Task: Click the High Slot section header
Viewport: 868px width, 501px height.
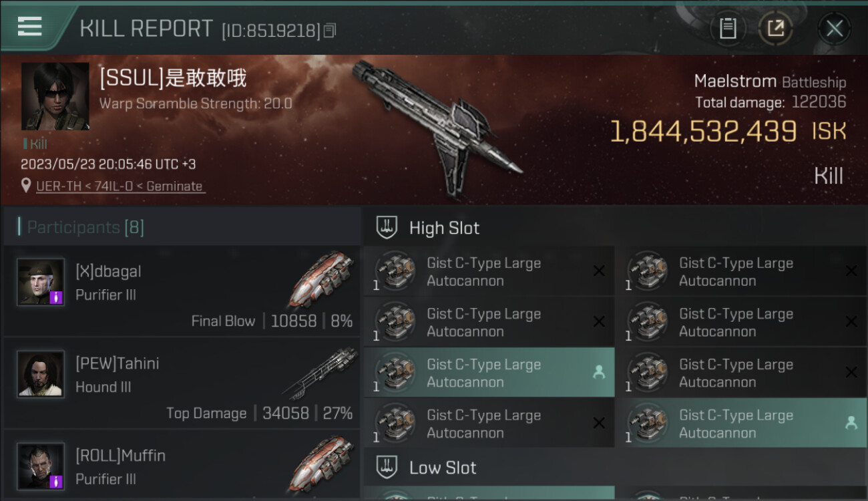Action: point(616,228)
